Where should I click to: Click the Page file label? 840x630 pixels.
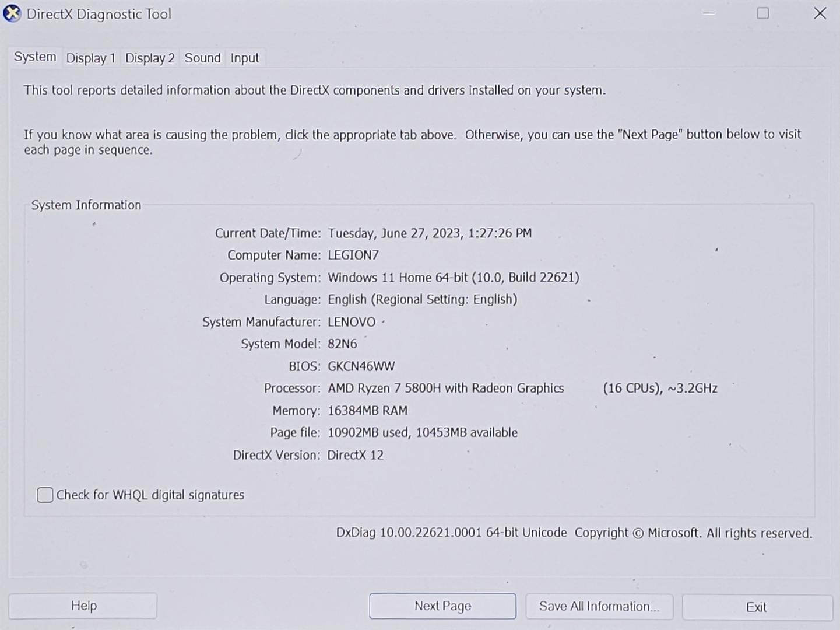pyautogui.click(x=295, y=433)
